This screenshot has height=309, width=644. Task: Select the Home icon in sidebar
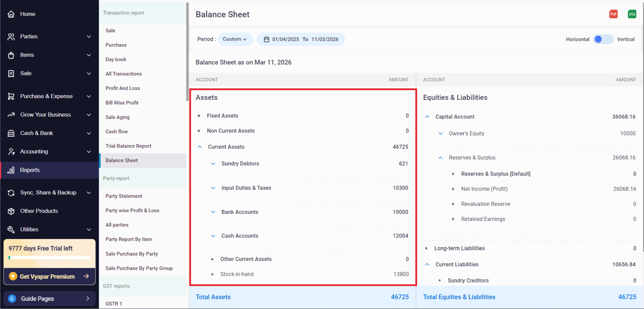(11, 14)
